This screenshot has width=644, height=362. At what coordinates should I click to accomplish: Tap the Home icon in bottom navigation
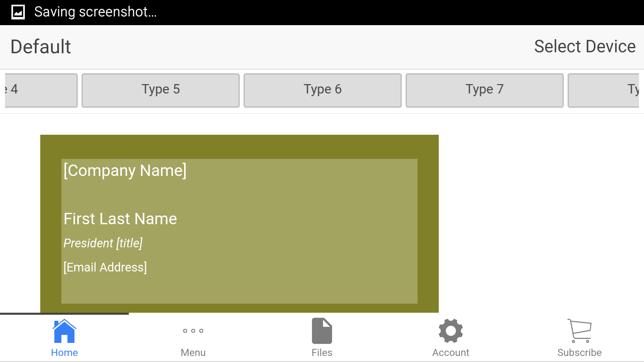[64, 331]
